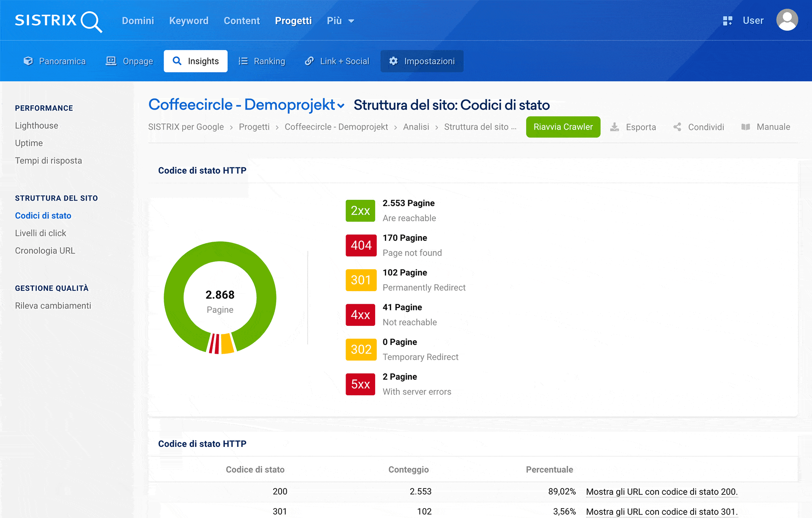The height and width of the screenshot is (518, 812).
Task: Click the red 5xx status badge
Action: [x=360, y=384]
